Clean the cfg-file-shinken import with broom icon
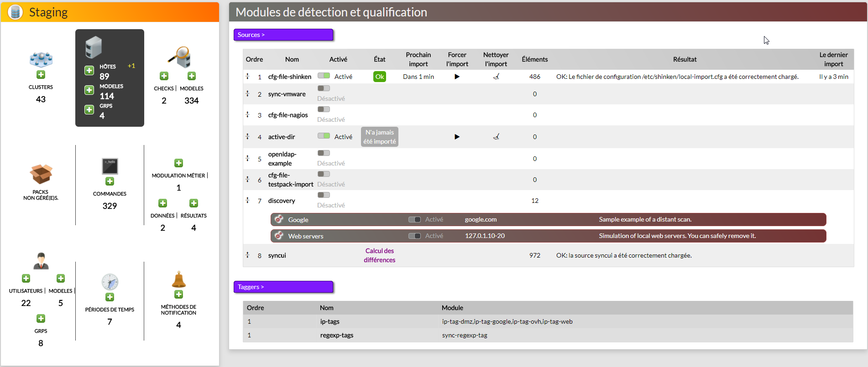 [x=496, y=77]
